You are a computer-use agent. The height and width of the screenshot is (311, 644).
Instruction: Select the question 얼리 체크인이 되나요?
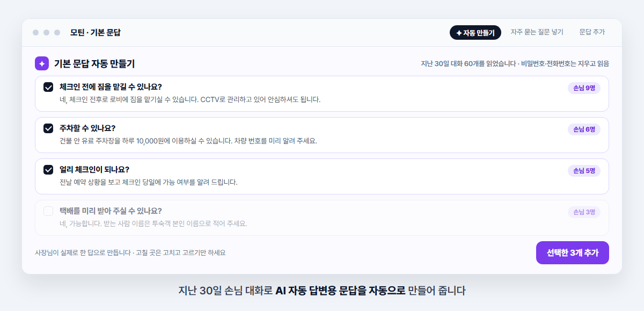[94, 170]
